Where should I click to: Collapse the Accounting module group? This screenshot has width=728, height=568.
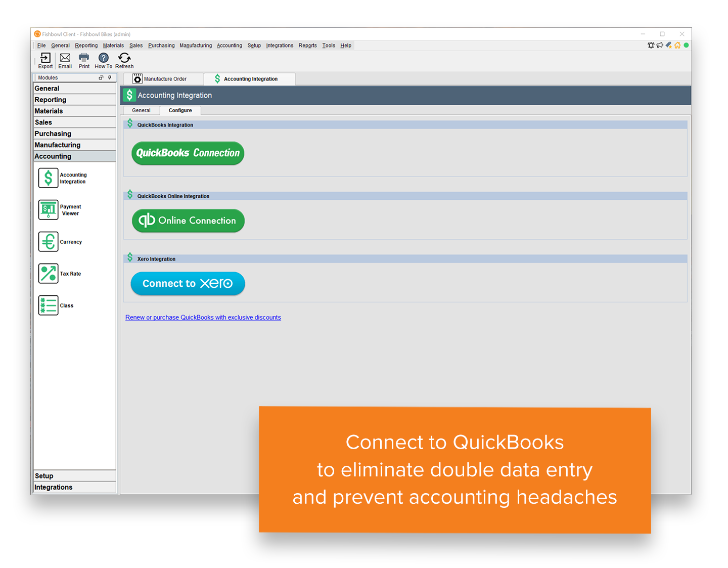tap(75, 156)
